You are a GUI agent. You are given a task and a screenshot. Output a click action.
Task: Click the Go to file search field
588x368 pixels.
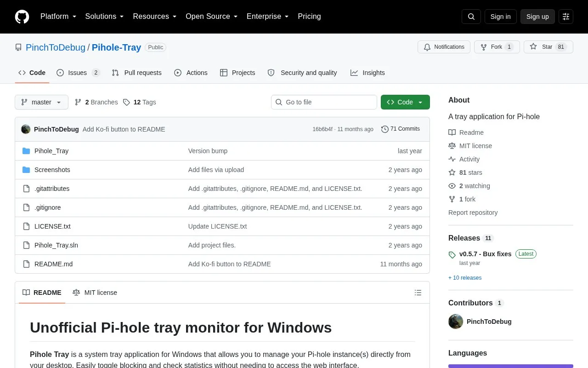click(x=324, y=102)
